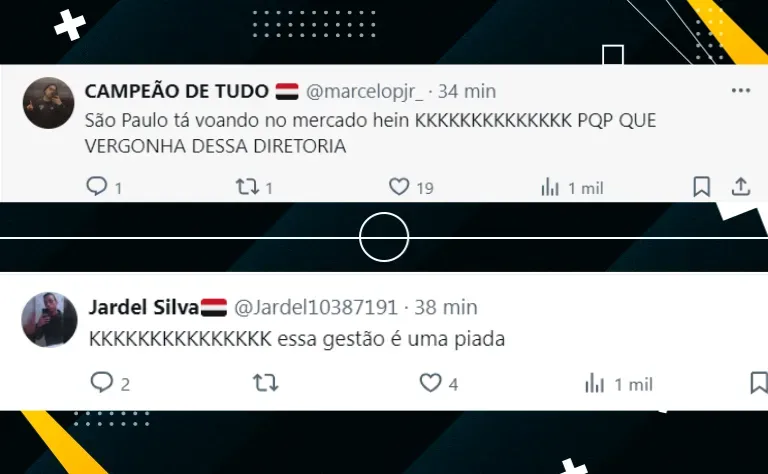
Task: Open the 34 min timestamp link
Action: click(467, 92)
